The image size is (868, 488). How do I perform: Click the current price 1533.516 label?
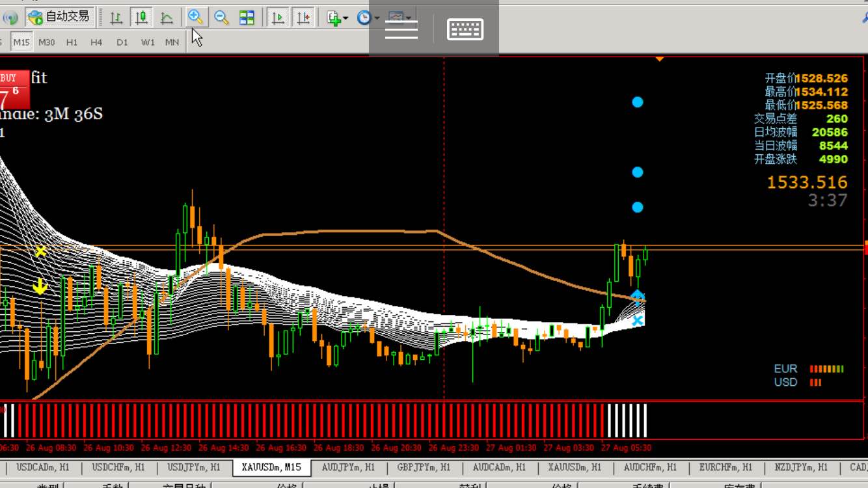coord(807,182)
